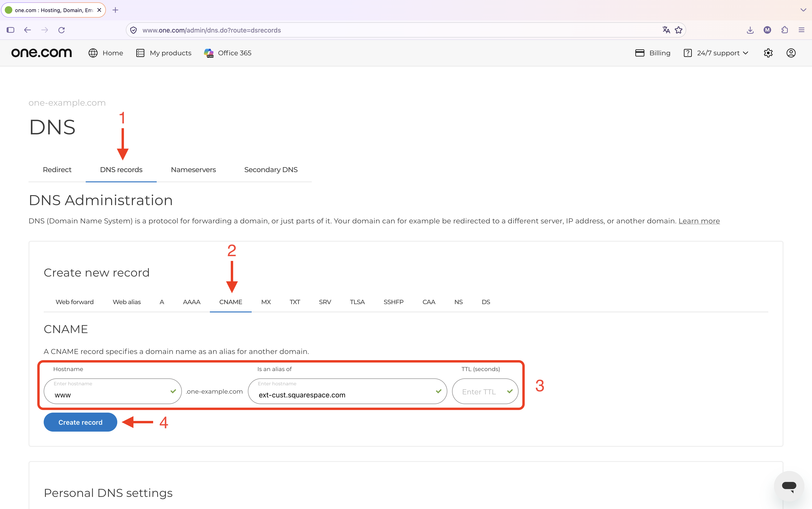This screenshot has width=812, height=509.
Task: Expand the 24/7 support dropdown
Action: [716, 53]
